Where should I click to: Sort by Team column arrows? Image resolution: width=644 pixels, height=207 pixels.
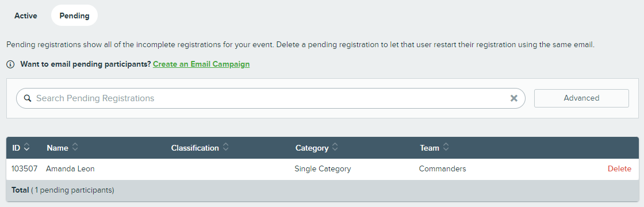pyautogui.click(x=446, y=147)
